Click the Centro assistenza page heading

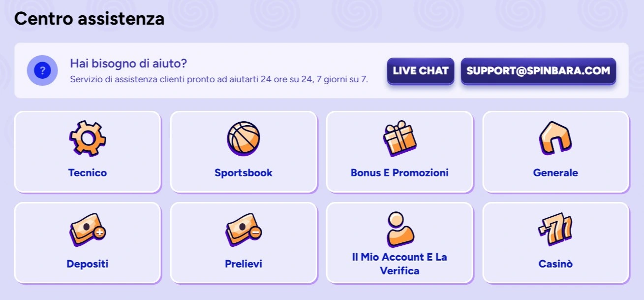(x=89, y=19)
